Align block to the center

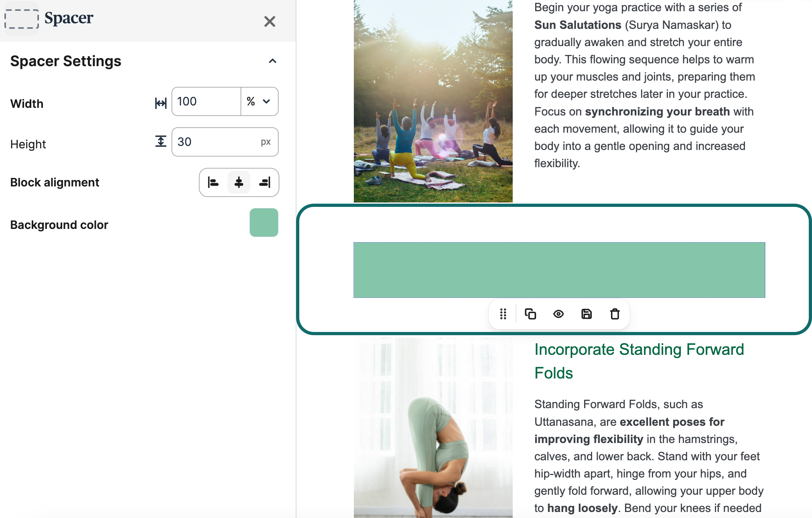239,183
